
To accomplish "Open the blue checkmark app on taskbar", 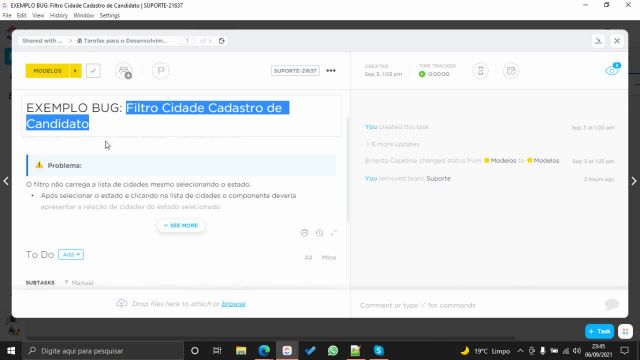I will pos(310,351).
